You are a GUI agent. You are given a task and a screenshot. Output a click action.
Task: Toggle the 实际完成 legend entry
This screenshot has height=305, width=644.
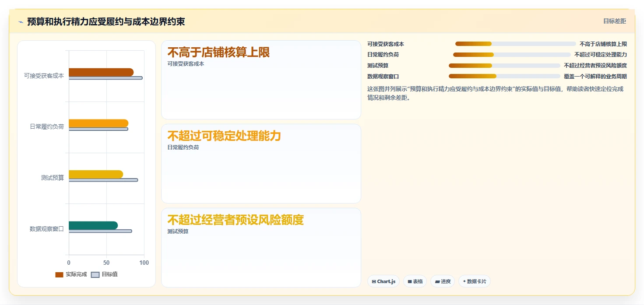[x=71, y=274]
